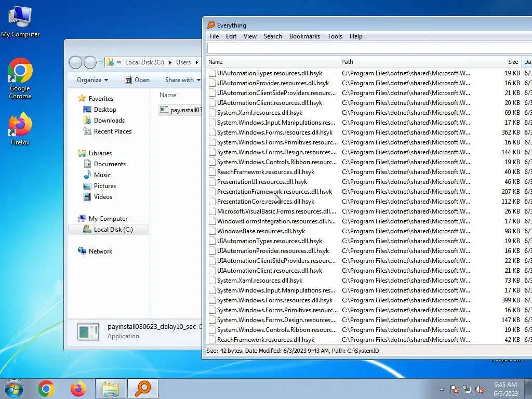Select Recent Places under Favorites
The height and width of the screenshot is (399, 532).
click(x=107, y=131)
